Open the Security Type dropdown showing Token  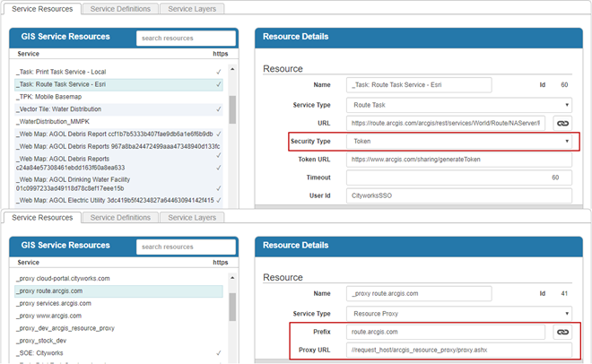coord(457,141)
